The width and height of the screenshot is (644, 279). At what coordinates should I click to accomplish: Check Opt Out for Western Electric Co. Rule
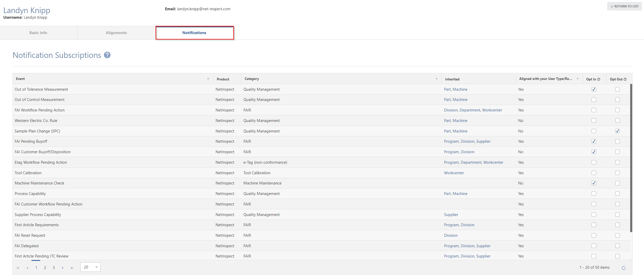pyautogui.click(x=617, y=121)
